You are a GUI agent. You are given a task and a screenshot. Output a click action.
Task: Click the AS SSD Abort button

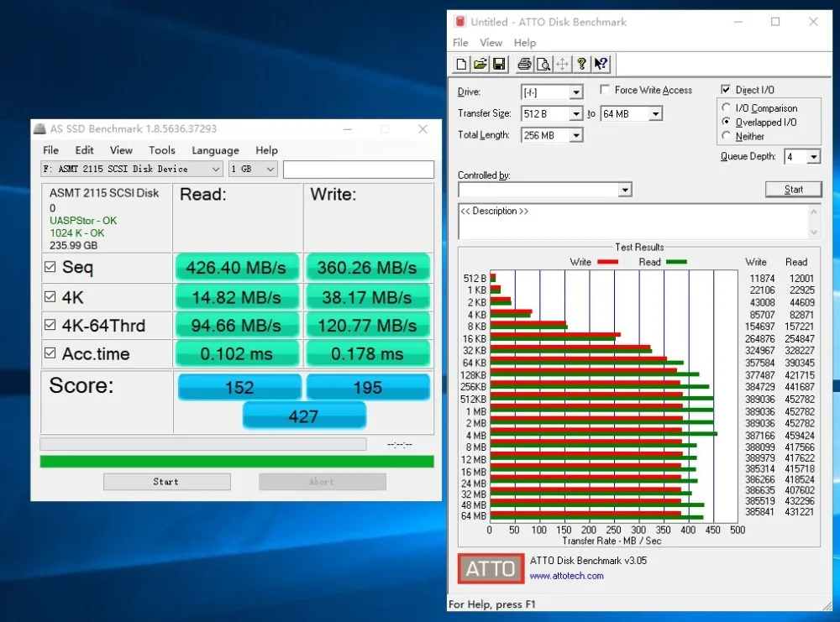coord(322,482)
